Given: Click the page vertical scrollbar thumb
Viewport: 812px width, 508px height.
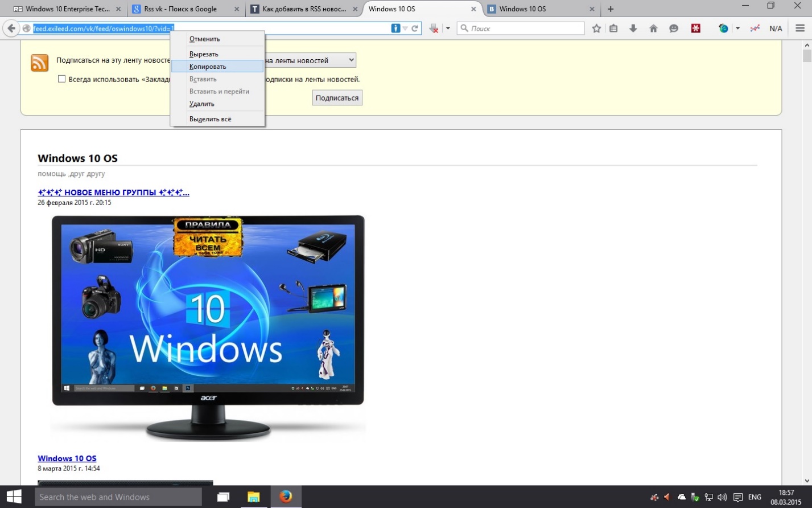Looking at the screenshot, I should [x=807, y=56].
